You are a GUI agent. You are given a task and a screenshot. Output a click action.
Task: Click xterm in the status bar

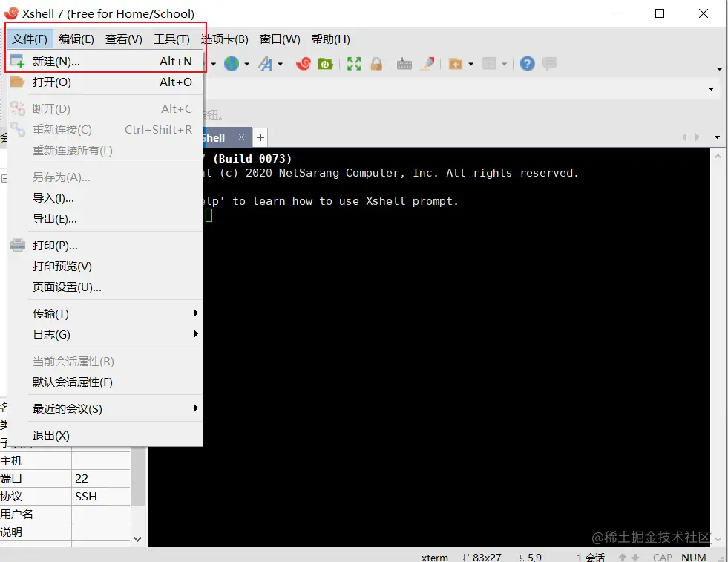tap(435, 557)
